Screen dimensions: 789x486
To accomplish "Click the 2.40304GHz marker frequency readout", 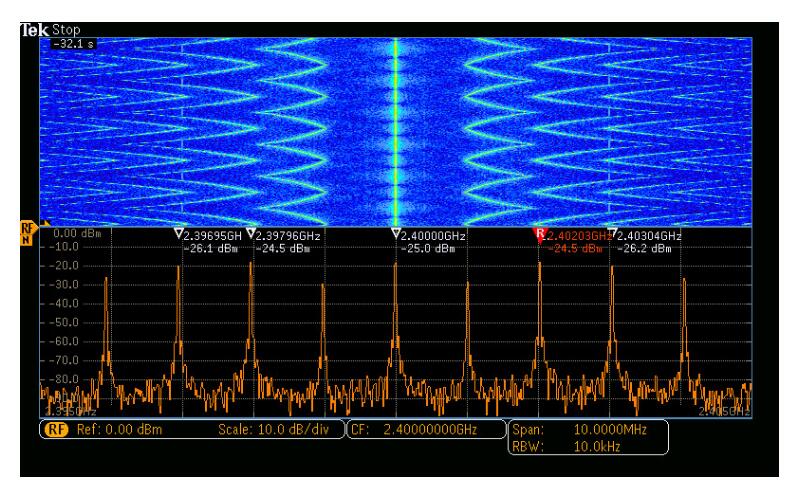I will (649, 236).
